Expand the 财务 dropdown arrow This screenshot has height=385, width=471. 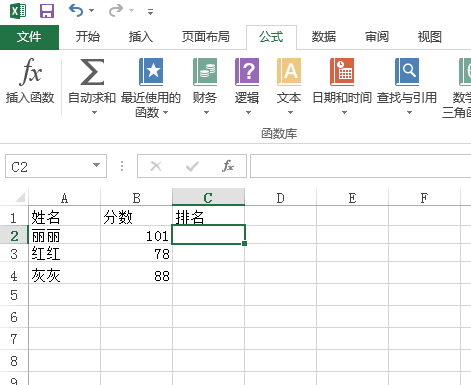point(206,113)
